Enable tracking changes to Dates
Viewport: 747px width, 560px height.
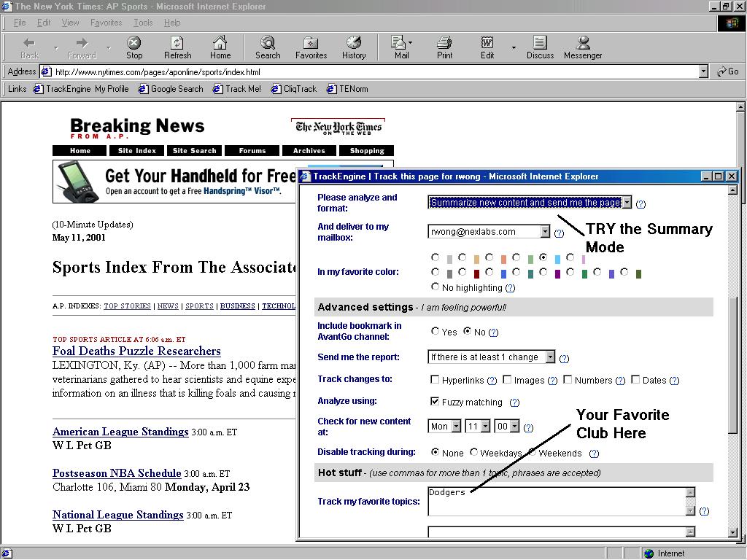click(x=635, y=379)
